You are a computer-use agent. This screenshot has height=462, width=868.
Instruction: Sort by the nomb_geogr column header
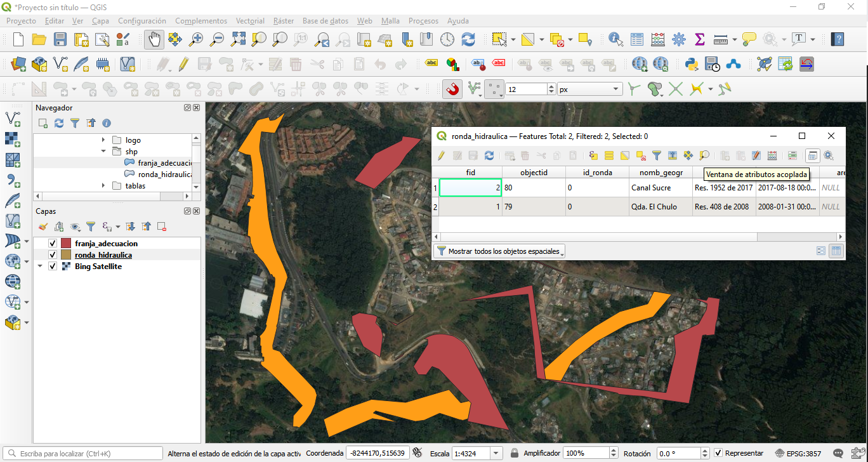coord(661,172)
